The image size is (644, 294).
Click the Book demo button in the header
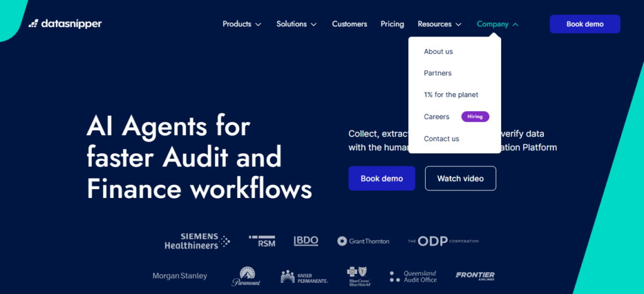585,24
